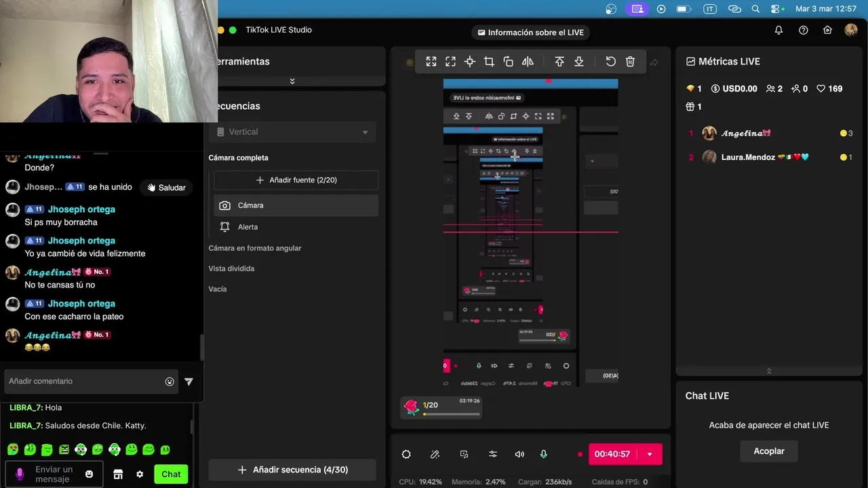The image size is (868, 488).
Task: Click the angry square green emote
Action: (x=64, y=449)
